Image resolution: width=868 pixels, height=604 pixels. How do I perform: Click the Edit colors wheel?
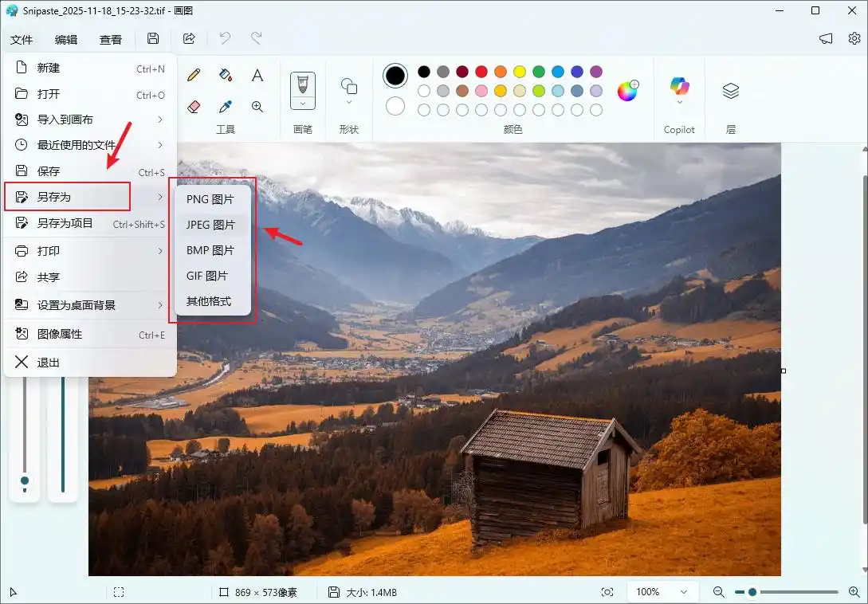628,91
